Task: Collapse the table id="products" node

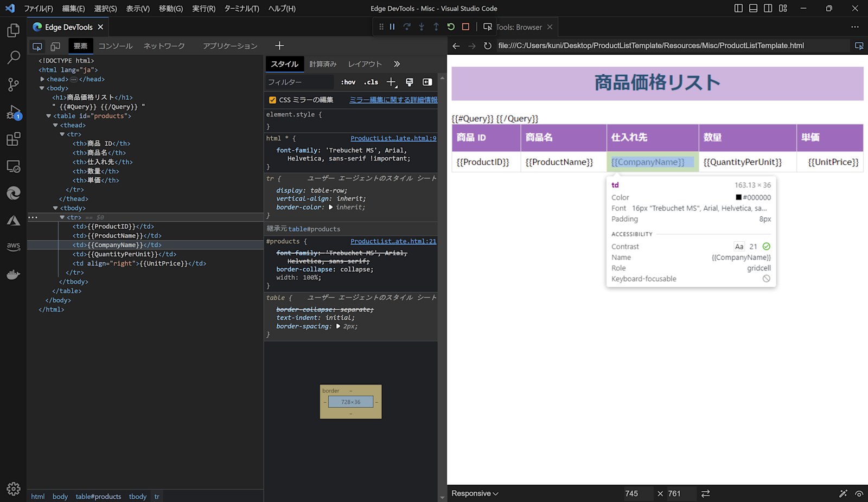Action: point(49,116)
